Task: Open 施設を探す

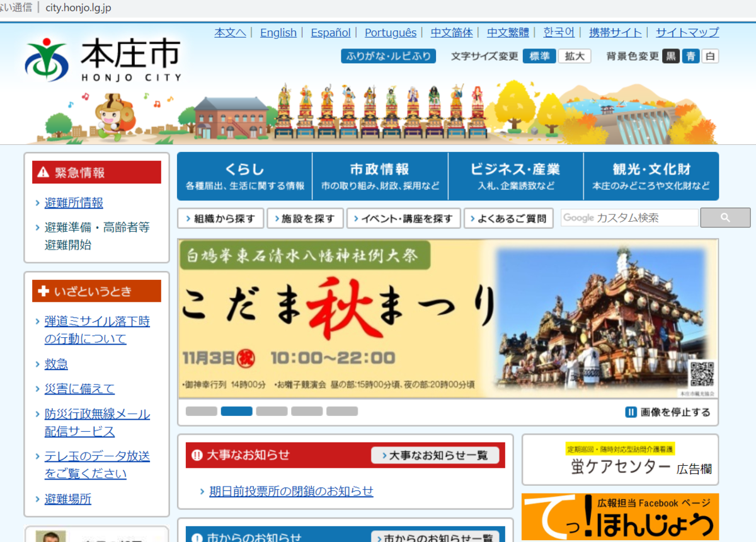Action: (x=305, y=219)
